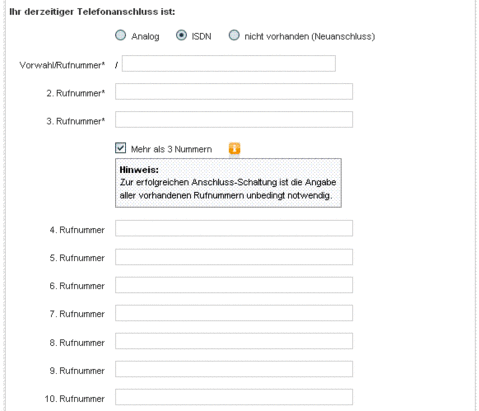Click the Analog label text

[x=145, y=36]
